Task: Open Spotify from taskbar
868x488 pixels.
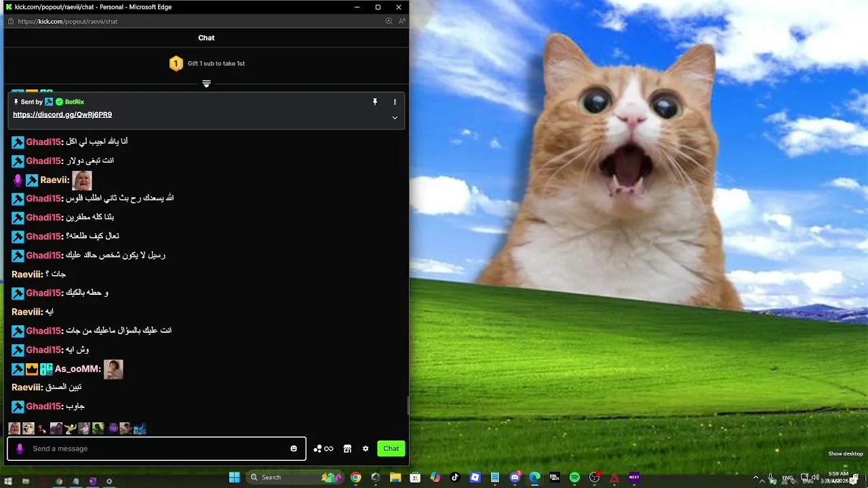Action: [x=574, y=477]
